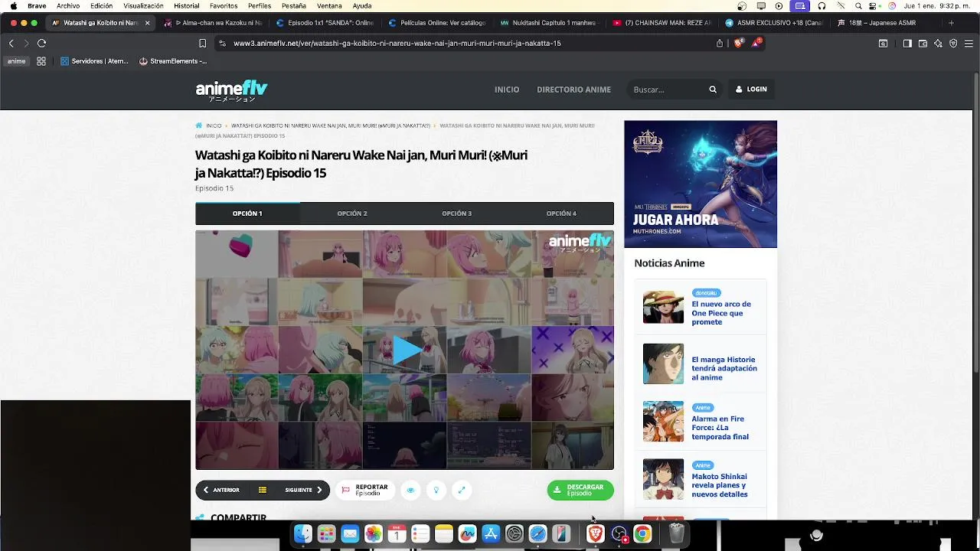
Task: Click the Fire Force news thumbnail
Action: [663, 421]
